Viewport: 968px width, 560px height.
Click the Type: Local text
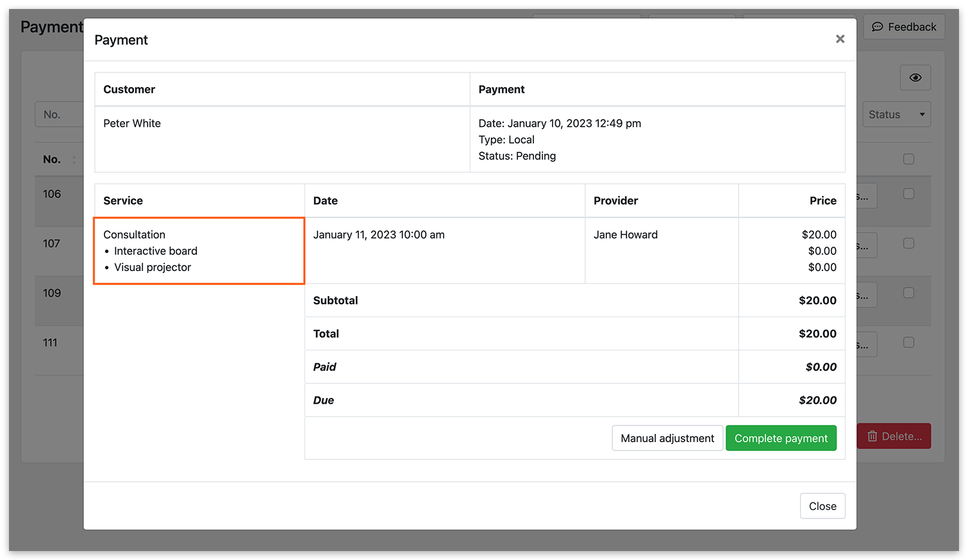point(506,140)
